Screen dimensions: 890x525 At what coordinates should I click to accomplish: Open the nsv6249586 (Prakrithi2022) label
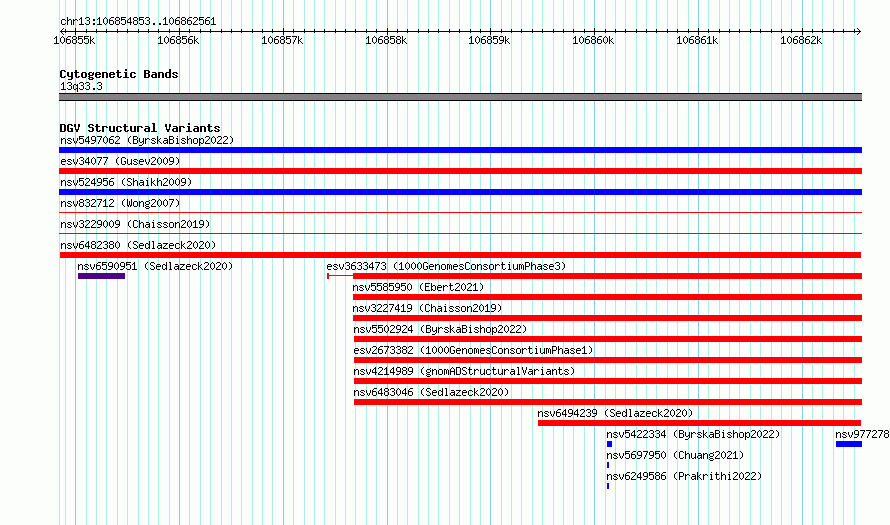coord(684,476)
